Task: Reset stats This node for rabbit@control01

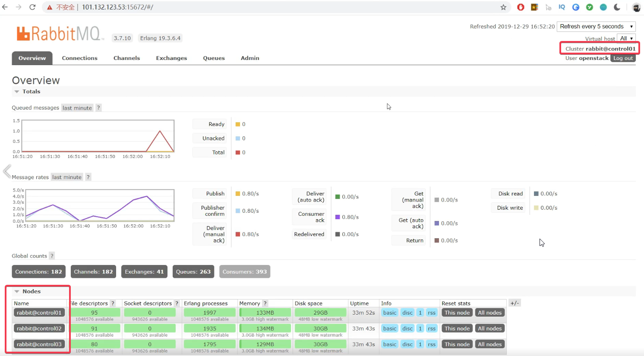Action: pos(457,312)
